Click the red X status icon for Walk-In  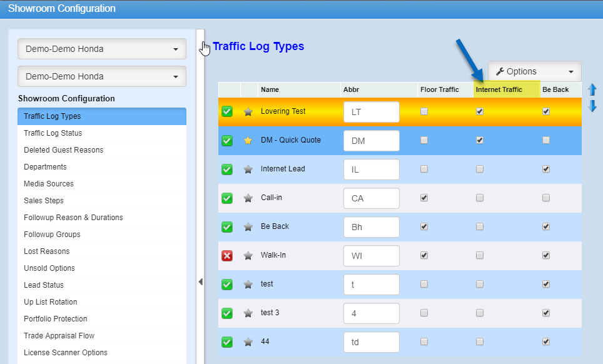pyautogui.click(x=227, y=255)
